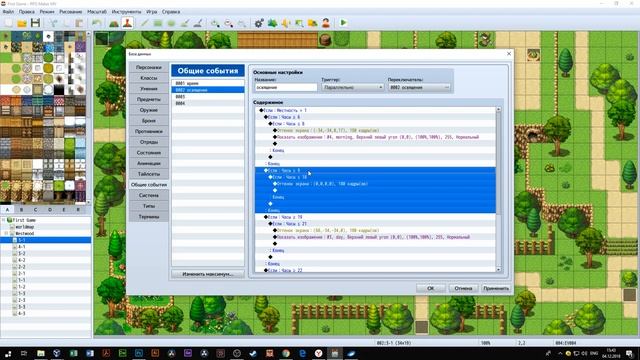Switch to the Система database tab

coord(149,196)
